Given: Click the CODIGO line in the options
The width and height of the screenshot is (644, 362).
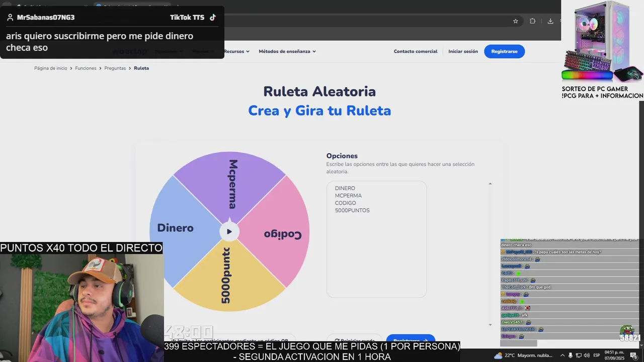Looking at the screenshot, I should 345,203.
